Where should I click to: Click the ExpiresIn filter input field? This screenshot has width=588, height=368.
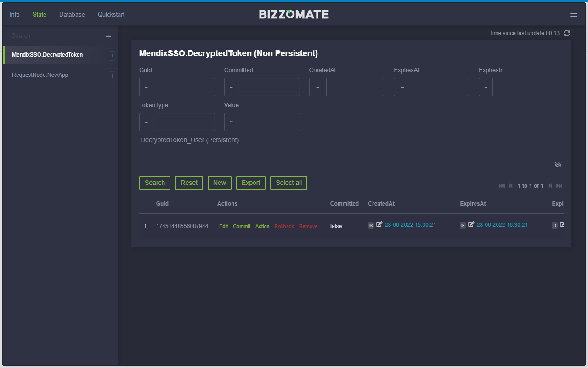coord(523,87)
